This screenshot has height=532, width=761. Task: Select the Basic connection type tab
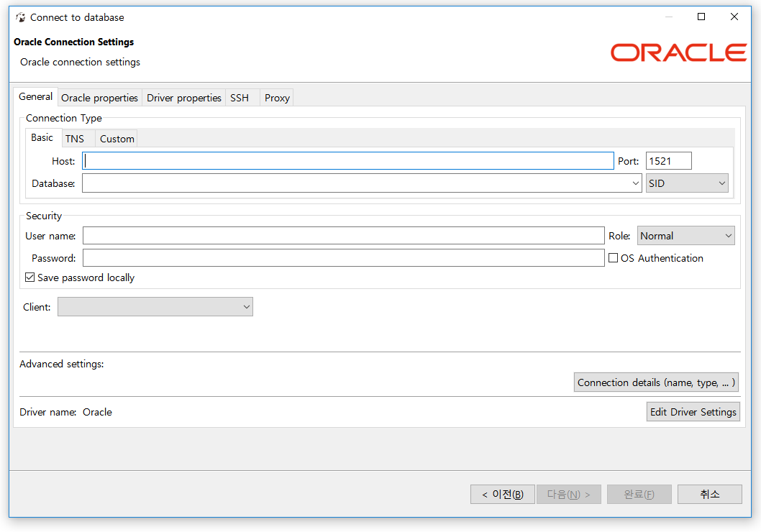[42, 138]
